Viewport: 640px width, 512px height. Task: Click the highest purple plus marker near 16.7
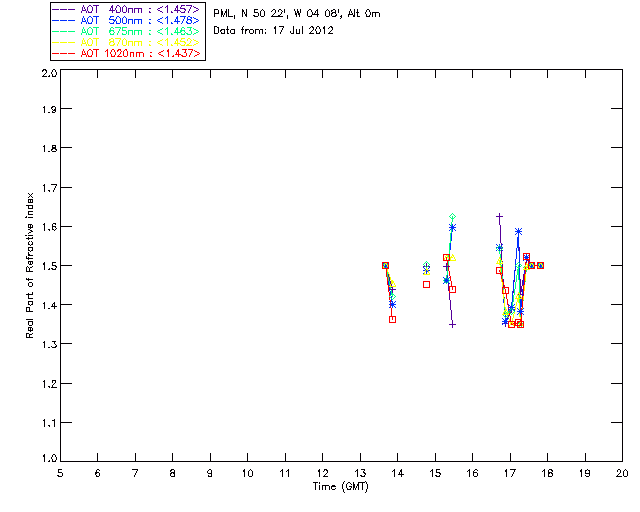click(x=499, y=216)
